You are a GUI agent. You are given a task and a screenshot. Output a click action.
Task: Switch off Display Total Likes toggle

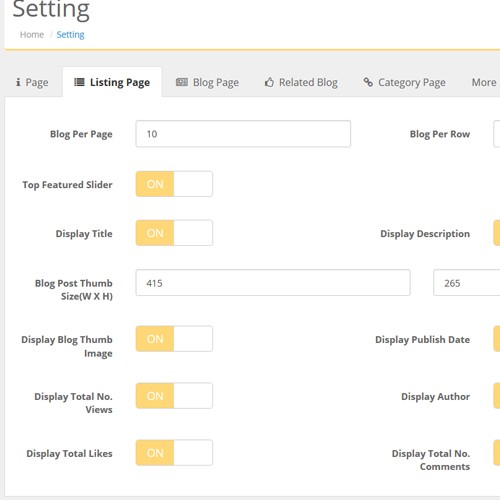click(x=174, y=453)
